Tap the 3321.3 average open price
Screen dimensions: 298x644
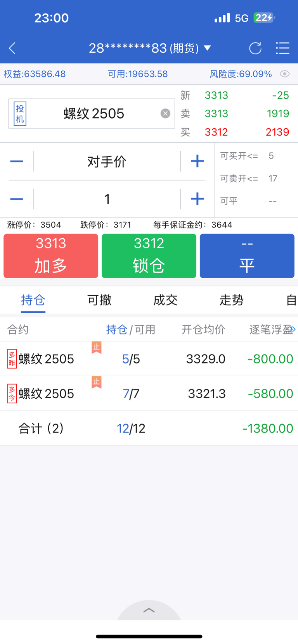pyautogui.click(x=207, y=394)
